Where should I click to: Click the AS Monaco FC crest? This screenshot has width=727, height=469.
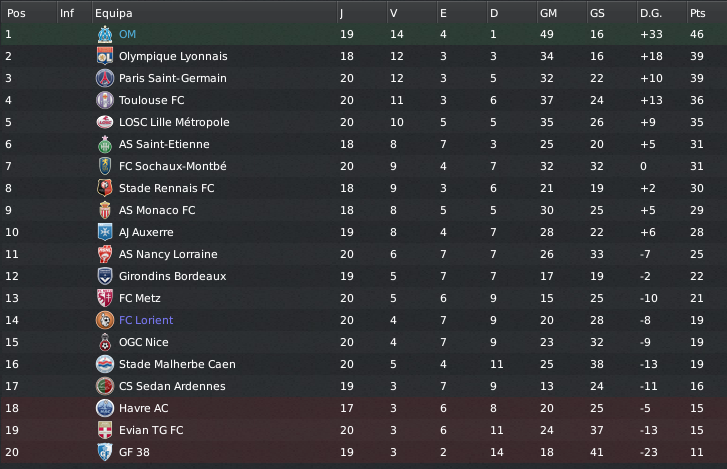104,210
